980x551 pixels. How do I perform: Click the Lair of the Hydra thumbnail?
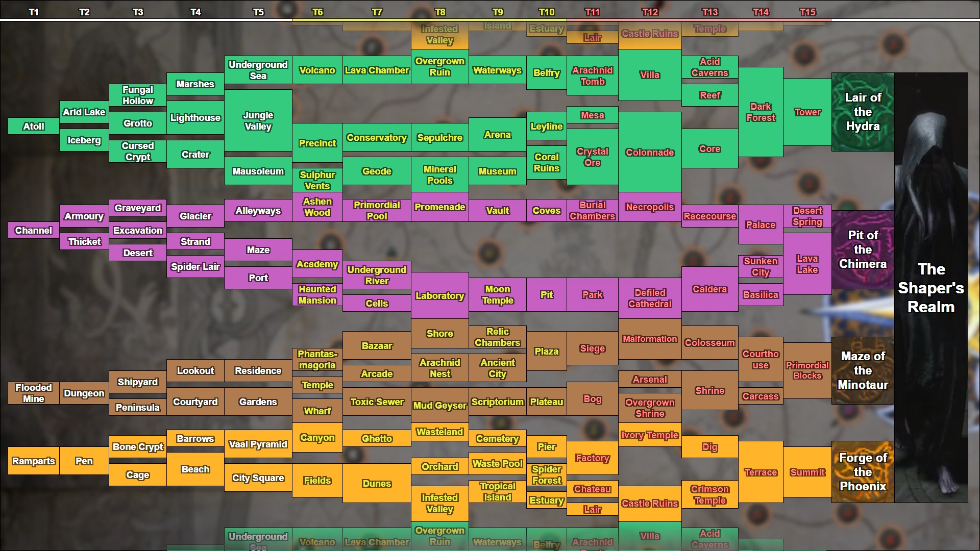[x=863, y=112]
